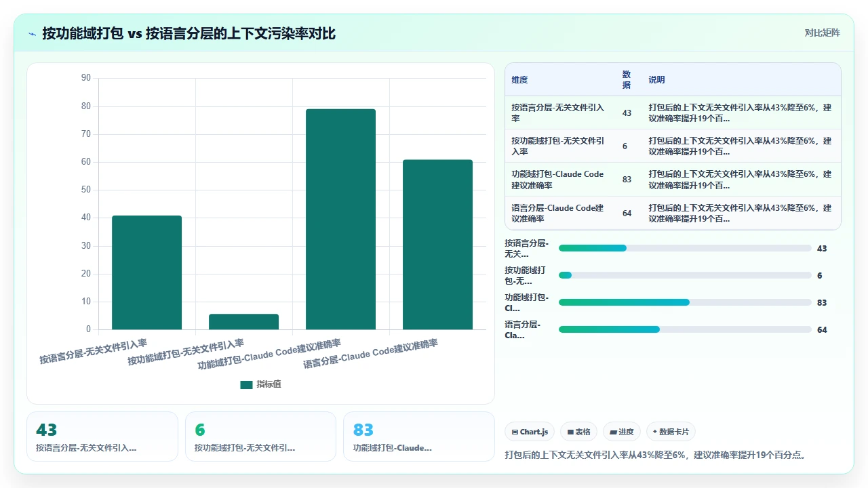
Task: Open the data card showing 43
Action: click(x=102, y=436)
